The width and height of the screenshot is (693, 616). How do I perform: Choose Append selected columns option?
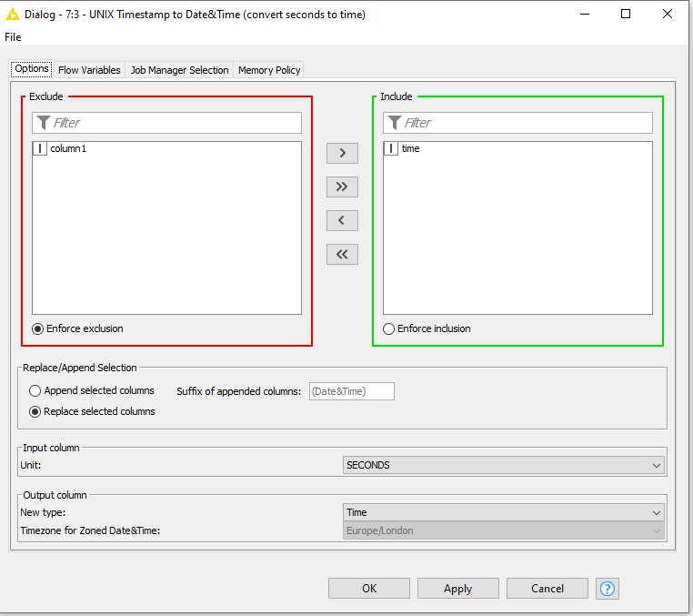coord(35,391)
